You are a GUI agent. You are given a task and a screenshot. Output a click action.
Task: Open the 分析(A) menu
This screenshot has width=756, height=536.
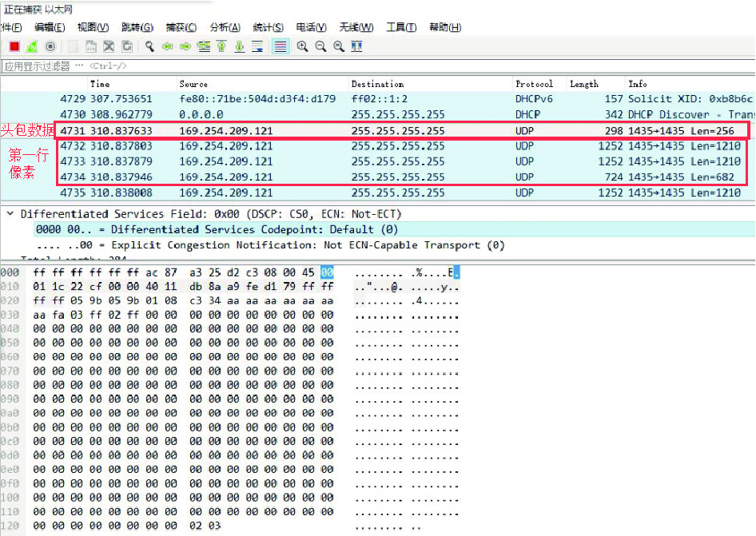coord(225,27)
